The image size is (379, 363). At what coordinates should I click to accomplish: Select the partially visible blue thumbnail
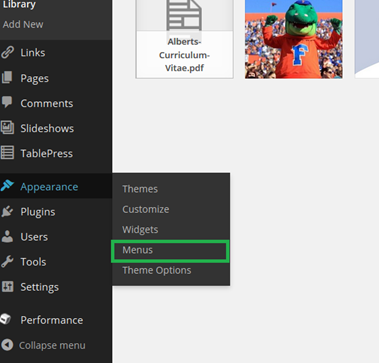(x=367, y=39)
